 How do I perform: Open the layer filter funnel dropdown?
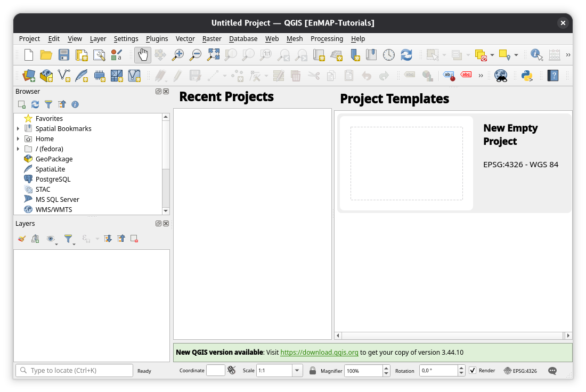[x=69, y=239]
